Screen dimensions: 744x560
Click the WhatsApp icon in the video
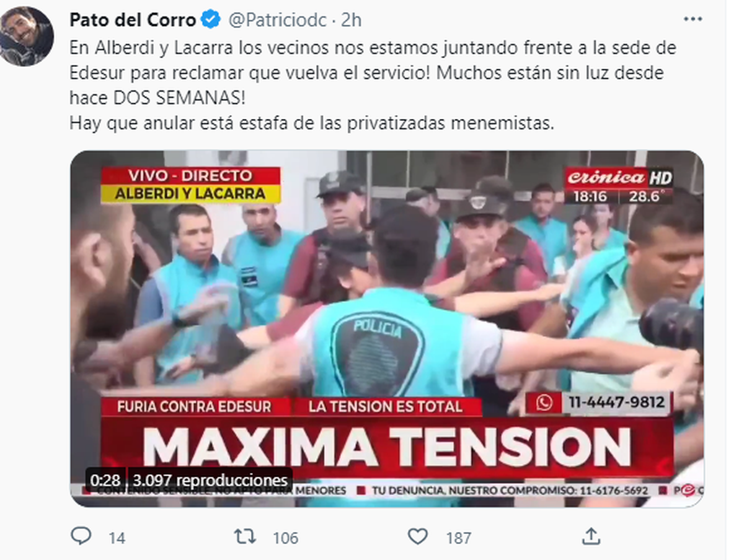point(545,403)
